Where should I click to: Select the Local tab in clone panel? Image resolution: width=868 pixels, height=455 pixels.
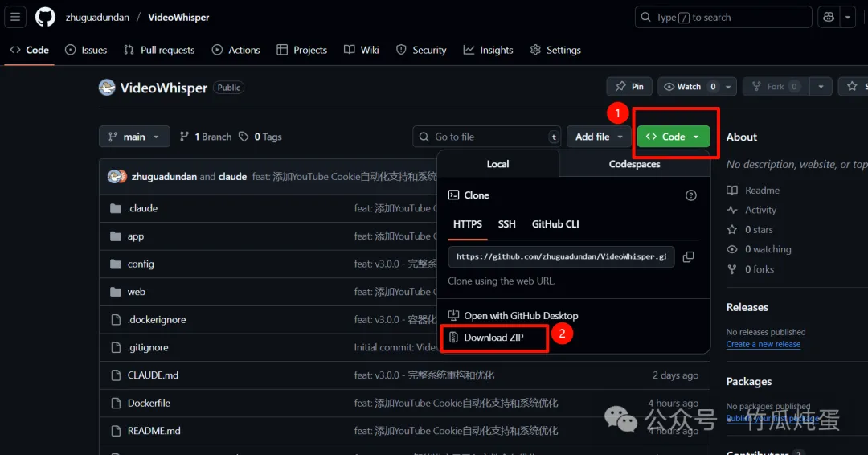(x=497, y=164)
